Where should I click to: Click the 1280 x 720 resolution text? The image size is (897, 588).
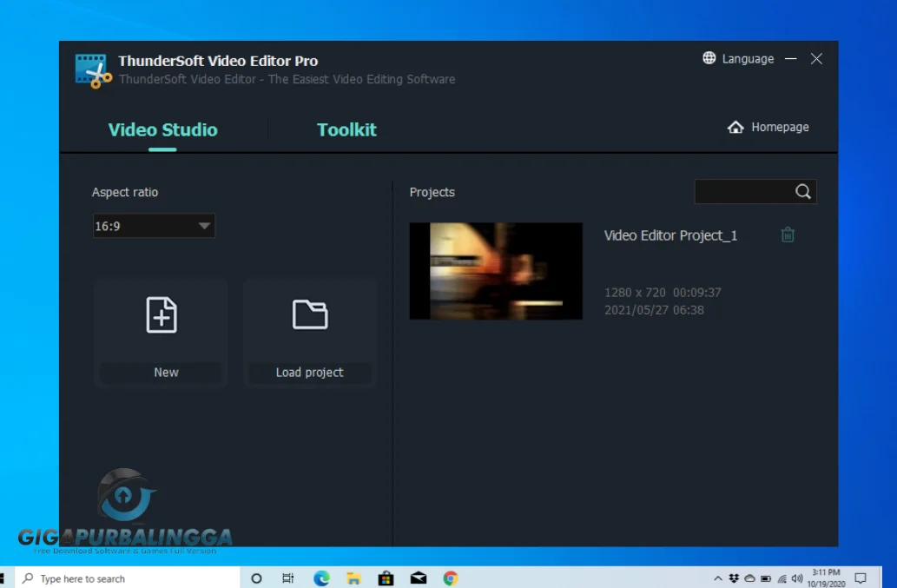(635, 293)
